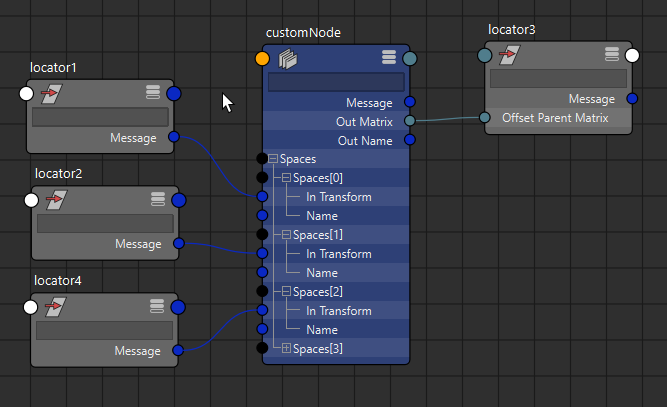Select the locator4 node title
667x407 pixels.
(58, 280)
